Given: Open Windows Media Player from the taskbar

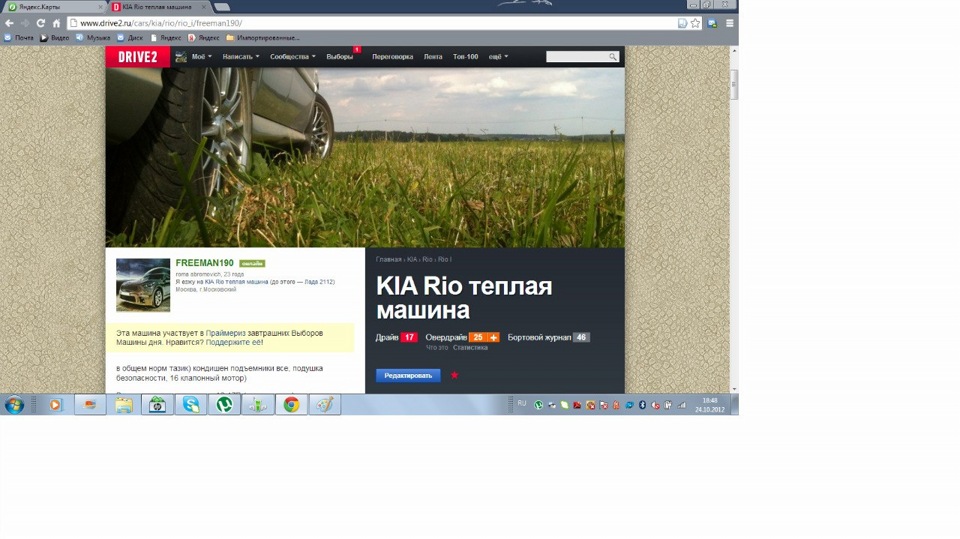Looking at the screenshot, I should point(56,405).
